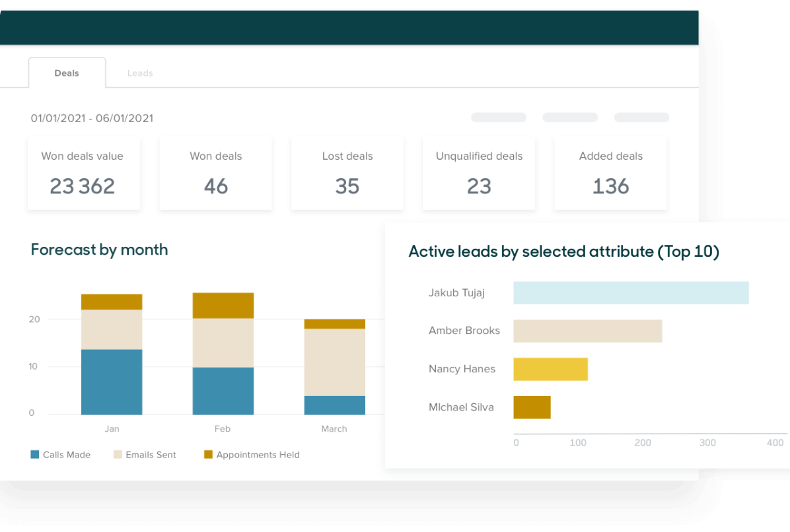Click the Active leads by selected attribute heading
Viewport: 790px width, 532px height.
pos(564,251)
